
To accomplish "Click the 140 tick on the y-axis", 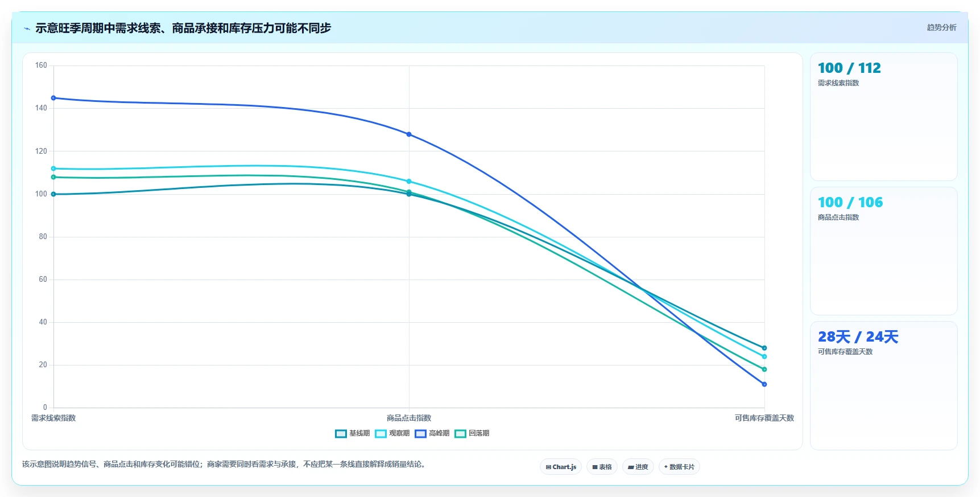I will click(41, 108).
